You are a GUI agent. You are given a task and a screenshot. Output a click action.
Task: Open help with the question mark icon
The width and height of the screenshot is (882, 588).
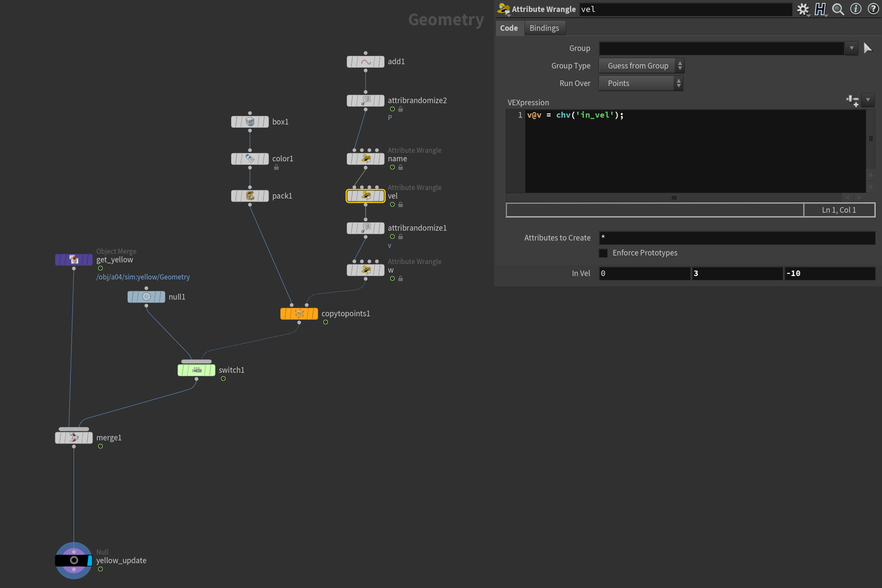pos(873,9)
